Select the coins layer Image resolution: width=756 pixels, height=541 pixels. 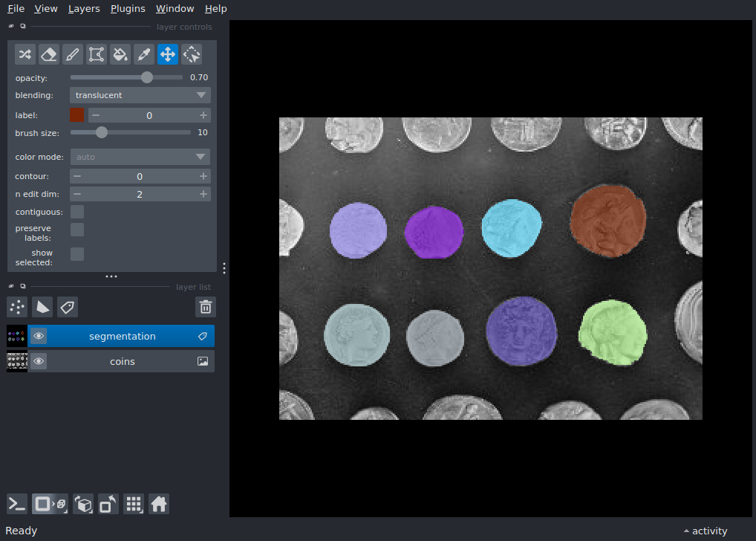123,362
